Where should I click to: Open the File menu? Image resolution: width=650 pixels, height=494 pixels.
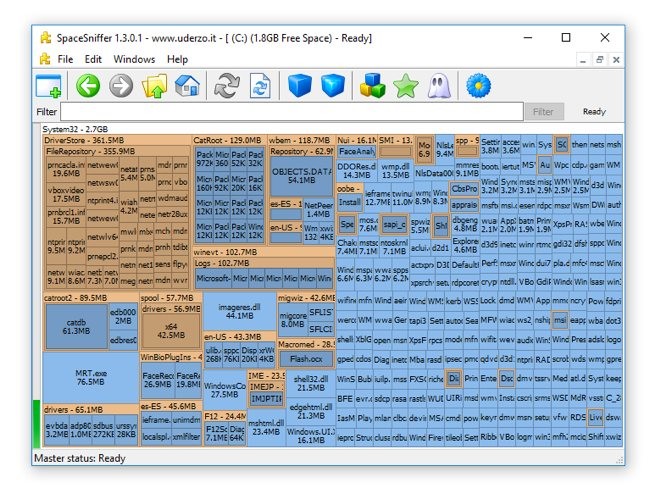[x=65, y=59]
